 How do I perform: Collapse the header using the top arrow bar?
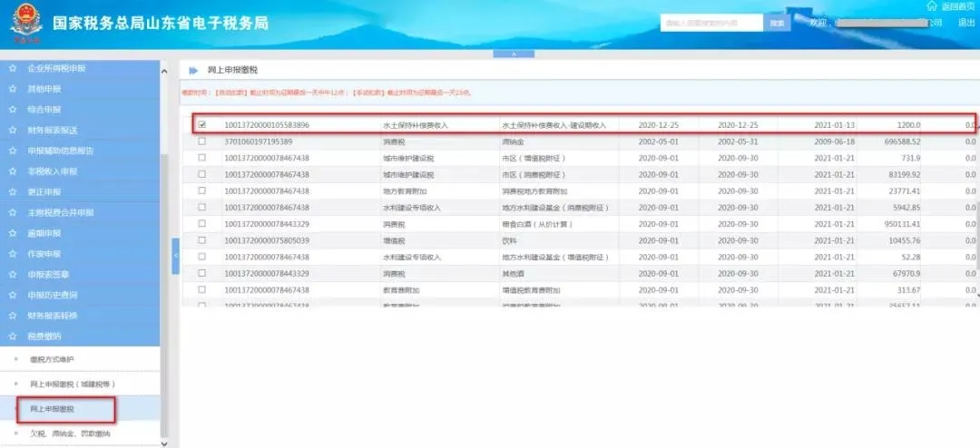(513, 54)
